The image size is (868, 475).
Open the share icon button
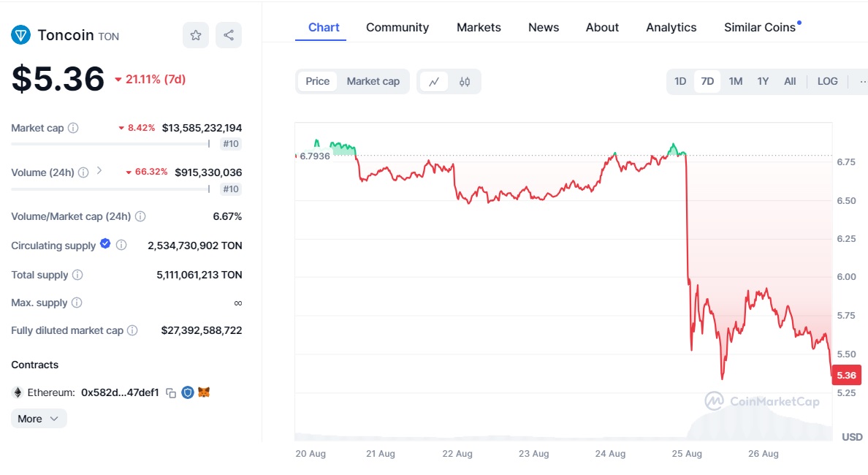pos(229,35)
